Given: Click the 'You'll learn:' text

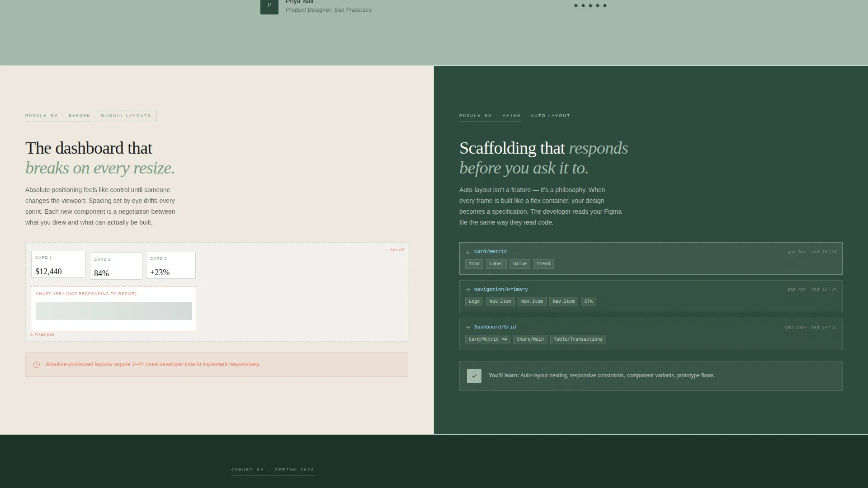Looking at the screenshot, I should click(x=504, y=375).
